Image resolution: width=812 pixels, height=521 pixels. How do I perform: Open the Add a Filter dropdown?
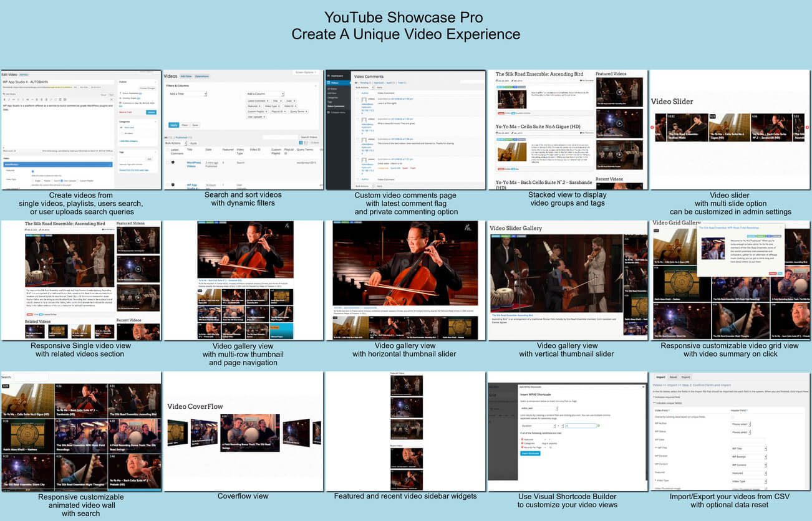188,93
